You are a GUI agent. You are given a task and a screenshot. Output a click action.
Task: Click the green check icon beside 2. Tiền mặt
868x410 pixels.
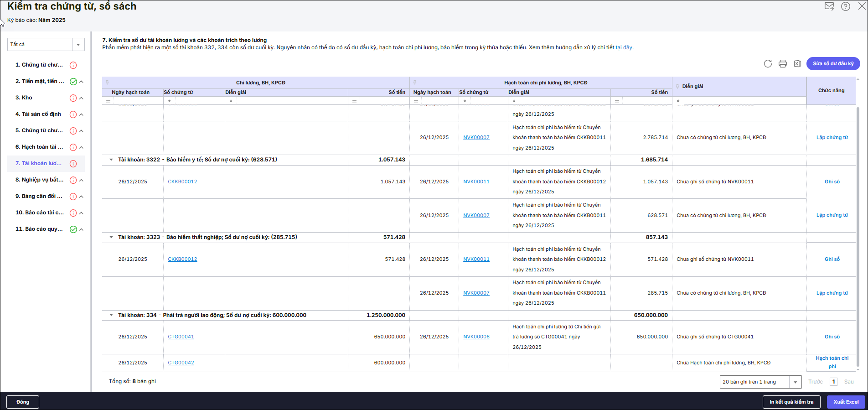point(73,82)
